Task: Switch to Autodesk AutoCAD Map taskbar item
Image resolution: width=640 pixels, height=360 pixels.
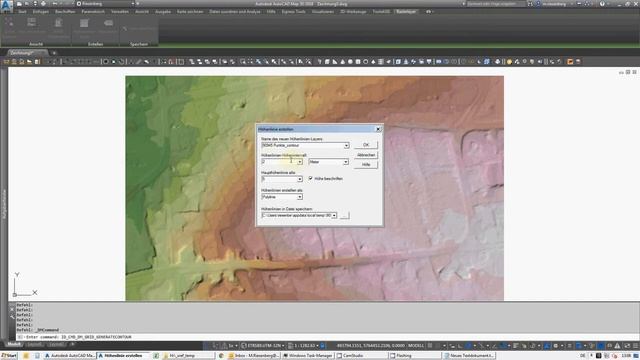Action: [x=70, y=356]
